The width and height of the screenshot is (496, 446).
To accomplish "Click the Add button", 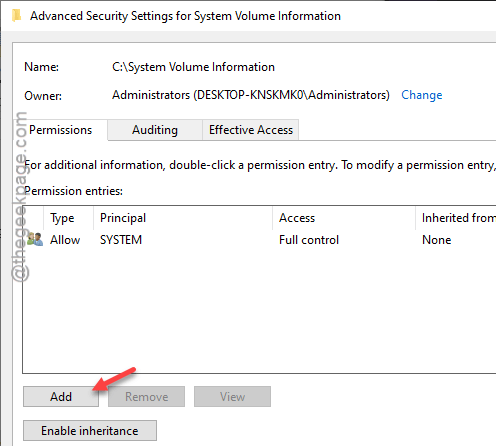I will pos(61,397).
